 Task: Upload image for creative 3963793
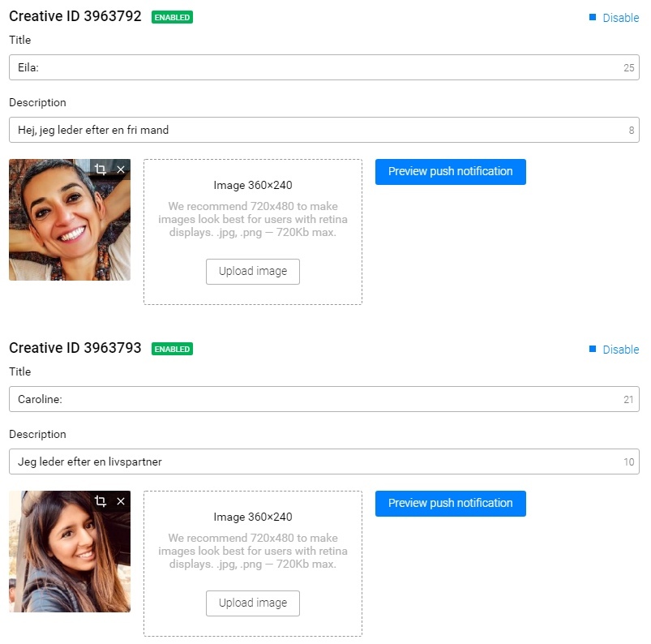pyautogui.click(x=253, y=603)
